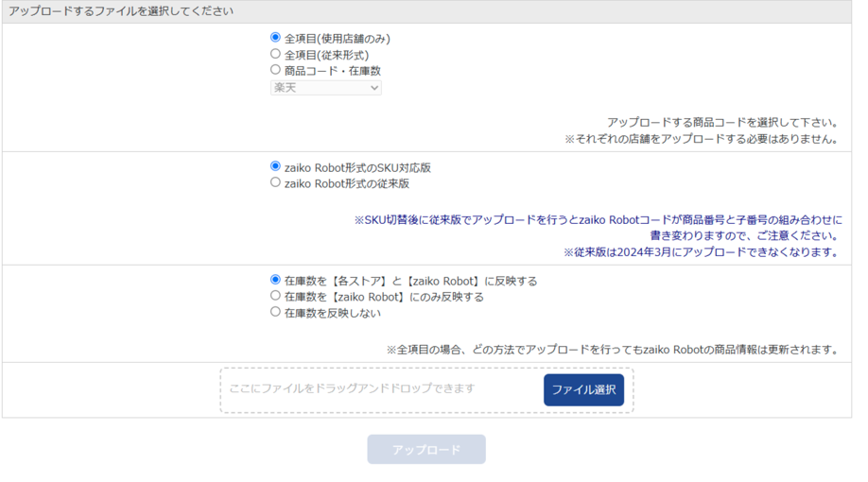Select zaiko Robot形式のSKU対応版 radio button
Screen dimensions: 868x482
tap(275, 166)
